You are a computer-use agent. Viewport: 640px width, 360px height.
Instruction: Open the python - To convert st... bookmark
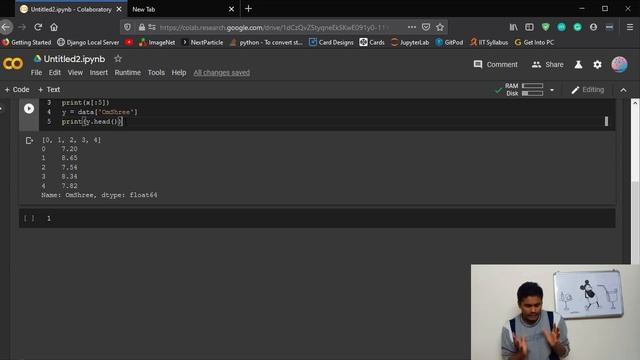tap(266, 42)
